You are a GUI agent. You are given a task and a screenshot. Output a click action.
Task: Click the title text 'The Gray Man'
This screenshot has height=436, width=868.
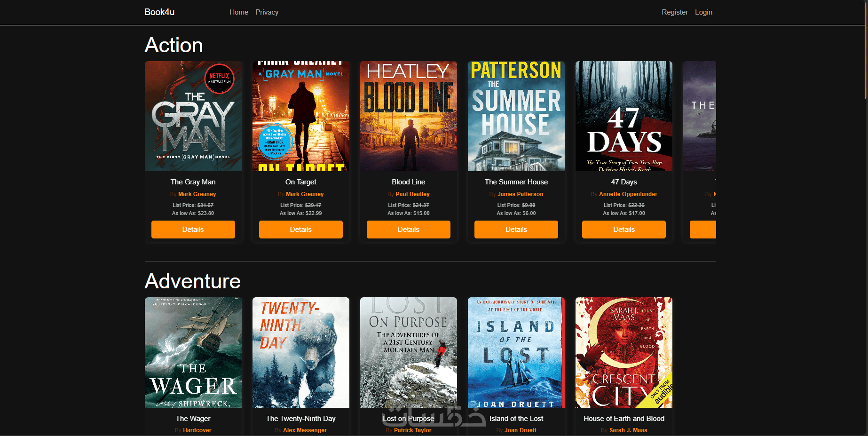[193, 182]
